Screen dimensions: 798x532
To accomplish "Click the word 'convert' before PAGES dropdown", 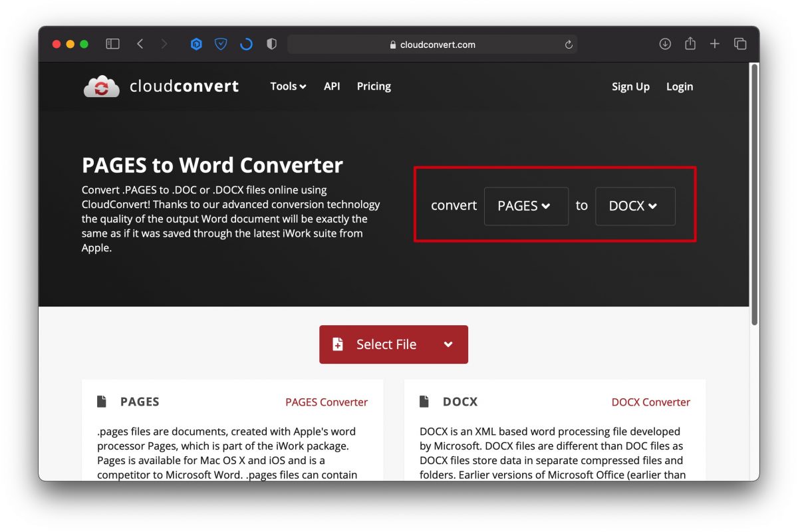I will pos(454,206).
